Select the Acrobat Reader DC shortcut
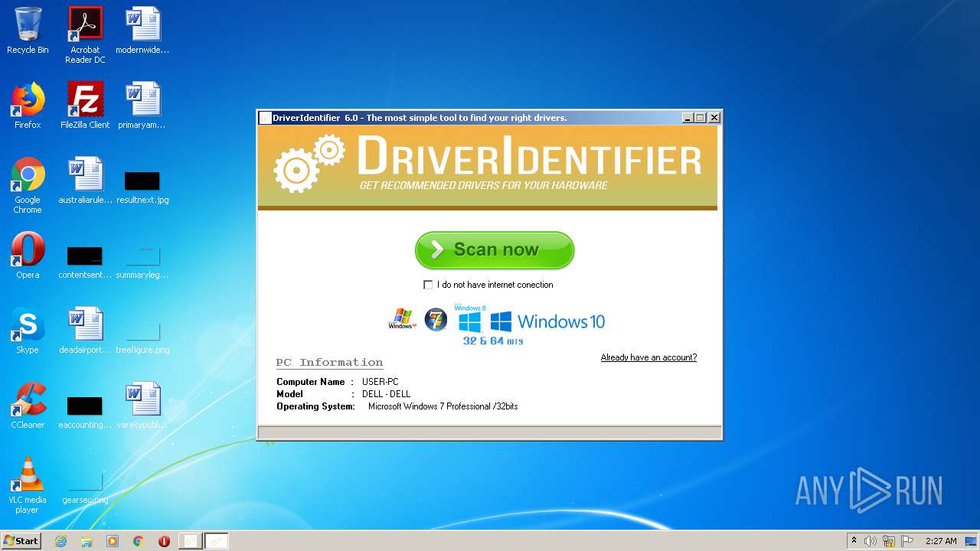Screen dimensions: 980x551 point(85,36)
